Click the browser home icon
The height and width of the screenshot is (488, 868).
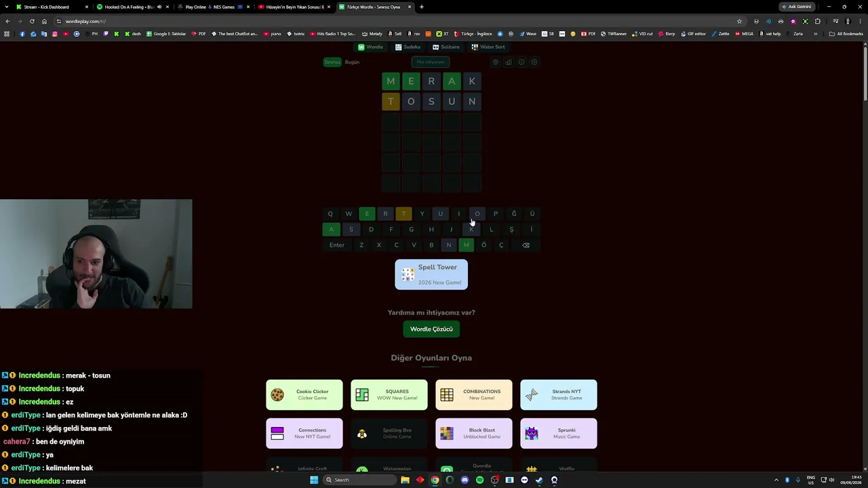point(44,21)
